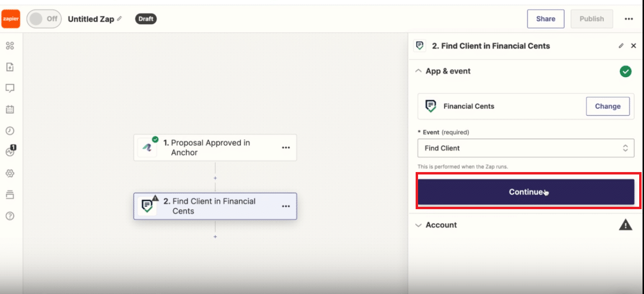Open the calendar sidebar icon
Viewport: 644px width, 294px height.
10,109
